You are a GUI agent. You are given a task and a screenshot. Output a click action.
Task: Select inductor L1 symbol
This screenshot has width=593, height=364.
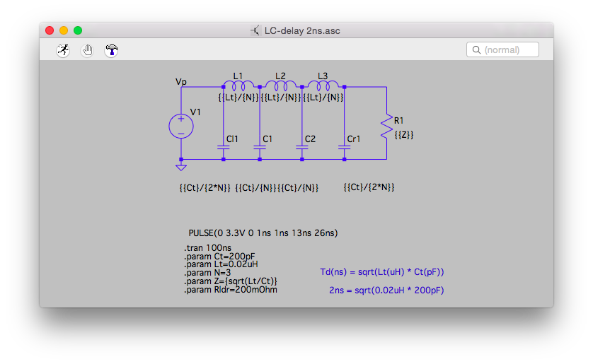(238, 86)
